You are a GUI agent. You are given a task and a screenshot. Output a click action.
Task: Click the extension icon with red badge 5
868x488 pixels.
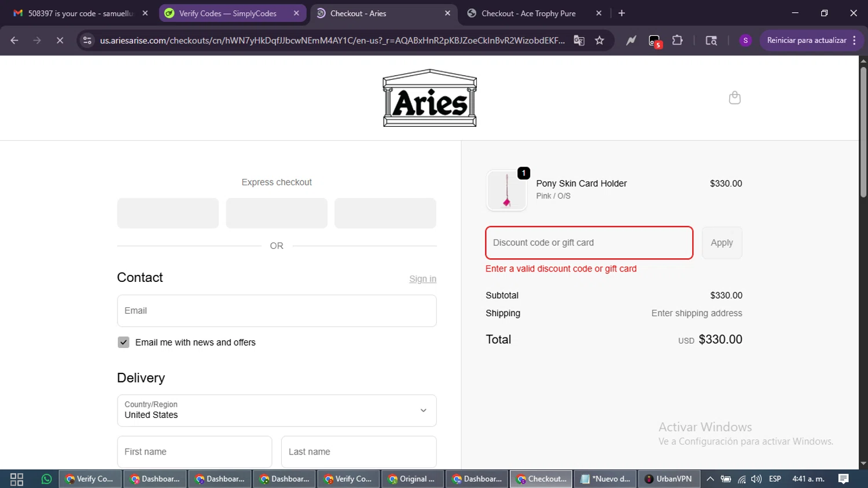[x=654, y=41]
